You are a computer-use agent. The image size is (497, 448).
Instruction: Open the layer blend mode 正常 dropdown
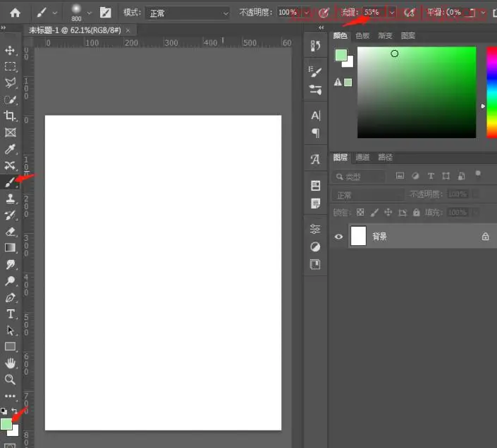[368, 195]
